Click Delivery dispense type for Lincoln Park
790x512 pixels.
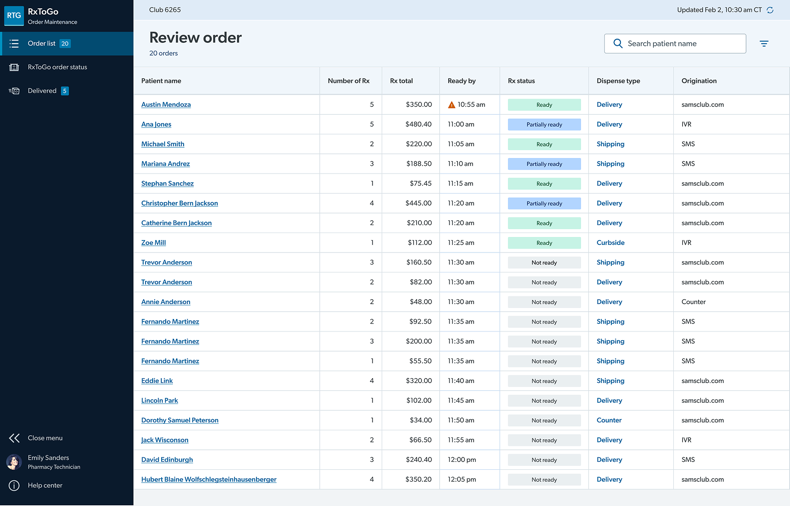[x=609, y=401]
